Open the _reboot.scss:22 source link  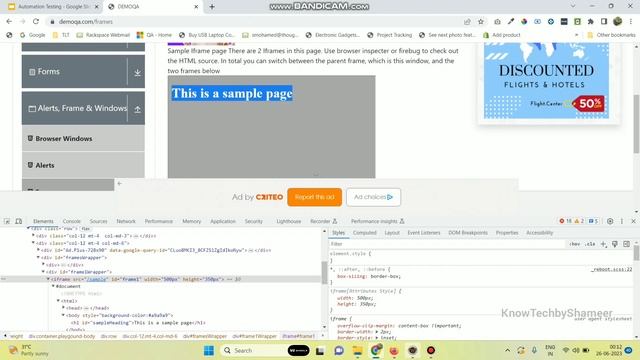tap(611, 269)
